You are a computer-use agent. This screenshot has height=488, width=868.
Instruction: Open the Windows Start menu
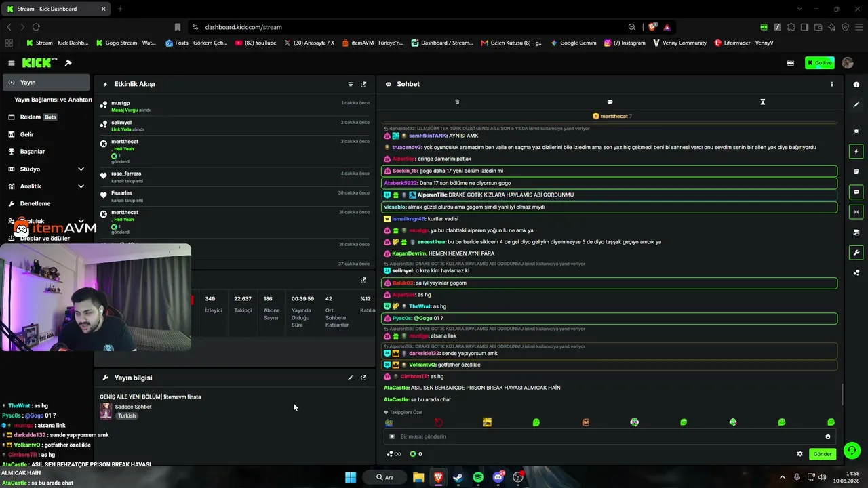[x=351, y=477]
